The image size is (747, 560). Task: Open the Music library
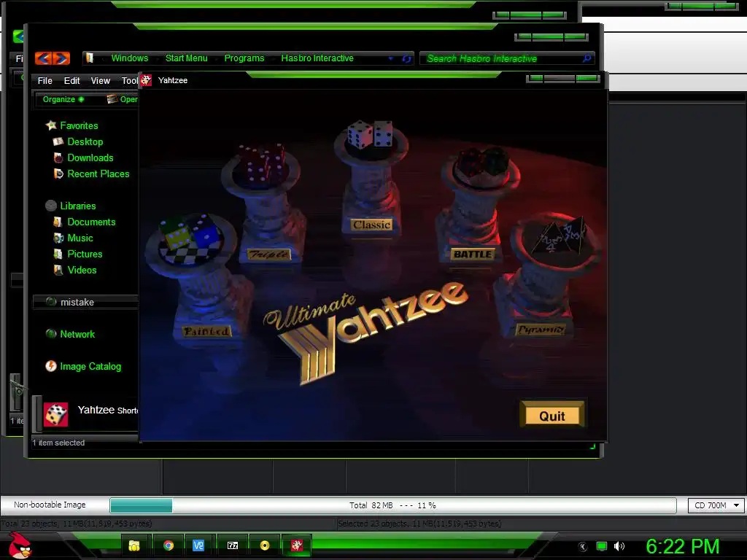coord(80,238)
